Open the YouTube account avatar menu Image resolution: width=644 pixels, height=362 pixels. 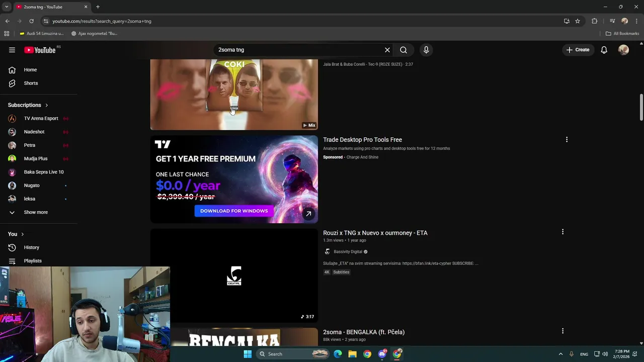(623, 50)
